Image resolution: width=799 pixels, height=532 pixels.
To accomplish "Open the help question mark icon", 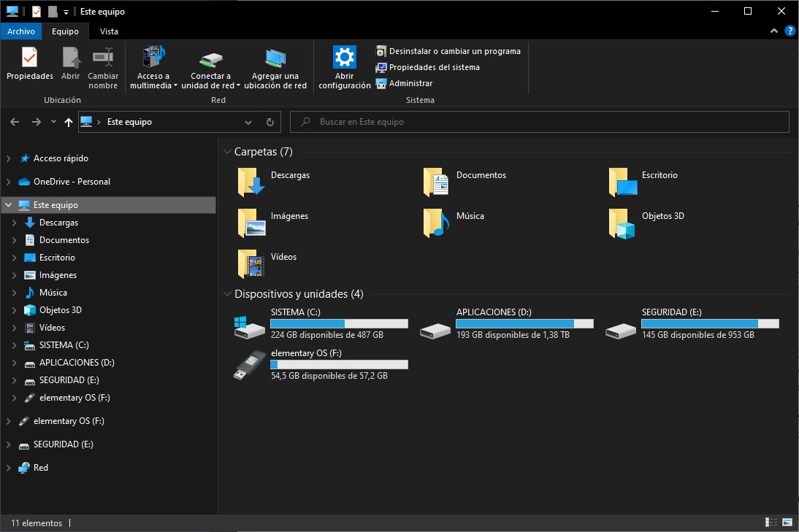I will 790,31.
